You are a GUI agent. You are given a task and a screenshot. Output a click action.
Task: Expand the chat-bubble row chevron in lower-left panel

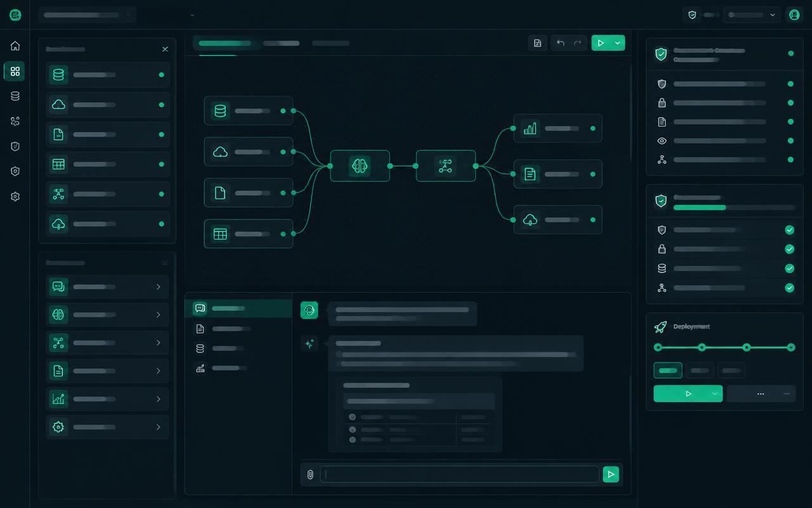(158, 287)
